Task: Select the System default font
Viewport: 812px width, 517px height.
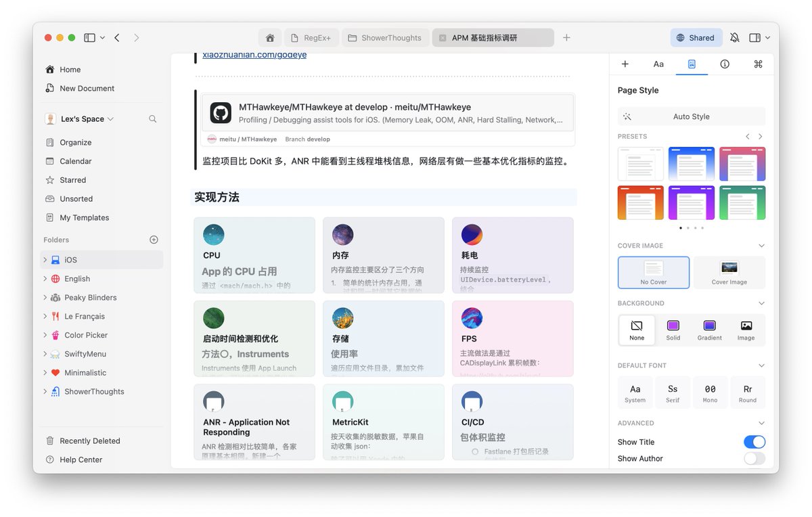Action: 635,392
